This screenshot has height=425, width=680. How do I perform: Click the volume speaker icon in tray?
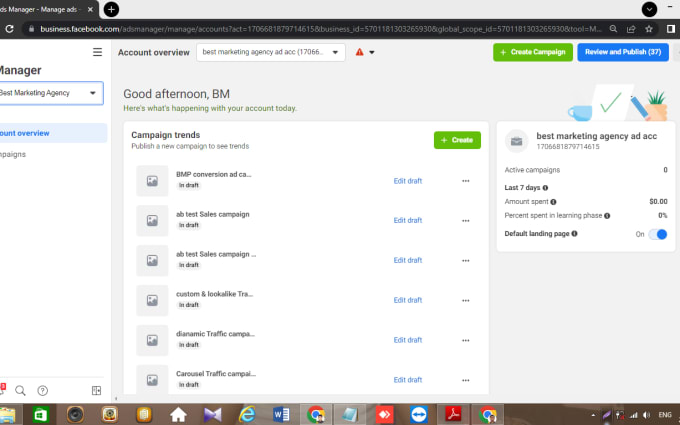tap(646, 415)
